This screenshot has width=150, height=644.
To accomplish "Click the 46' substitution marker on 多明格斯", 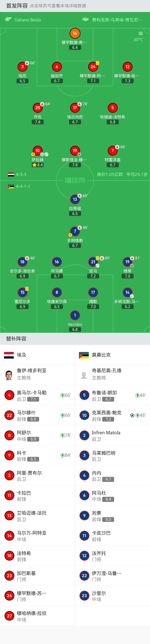I will tap(79, 228).
